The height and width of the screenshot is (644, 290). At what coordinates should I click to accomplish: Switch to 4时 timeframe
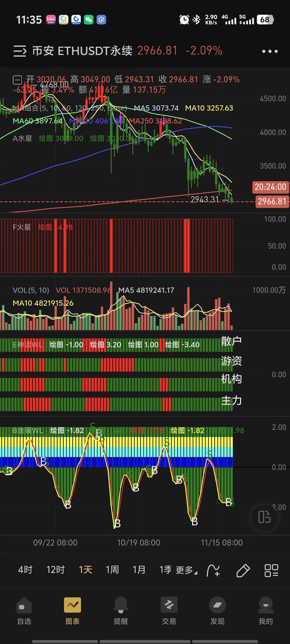[25, 570]
